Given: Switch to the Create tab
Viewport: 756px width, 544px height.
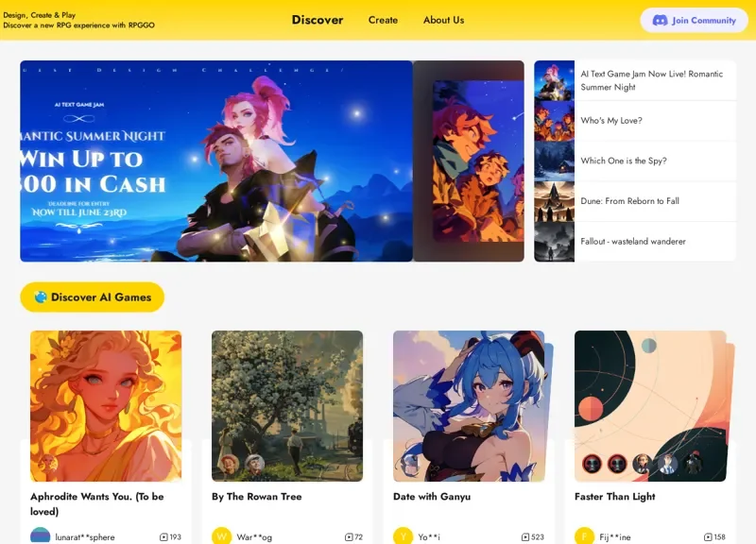Looking at the screenshot, I should [x=383, y=20].
